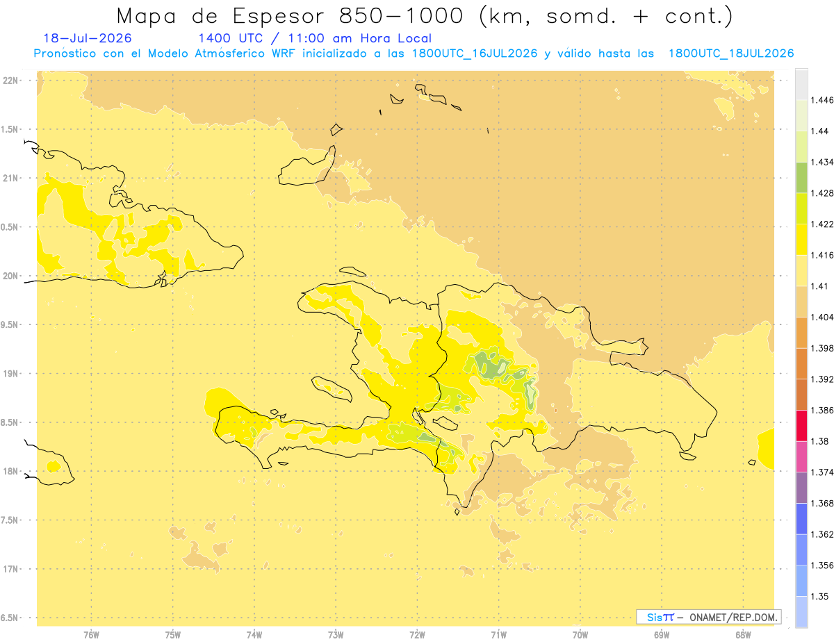Click the "1.38" color bar value
834x644 pixels.
[x=819, y=441]
